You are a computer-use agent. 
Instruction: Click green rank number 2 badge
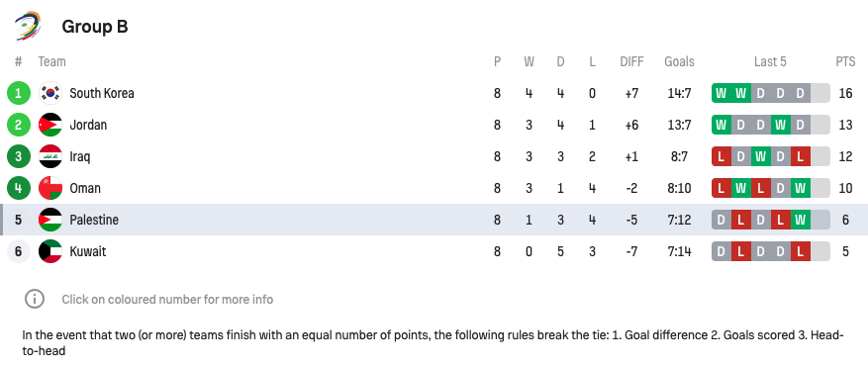[x=18, y=125]
